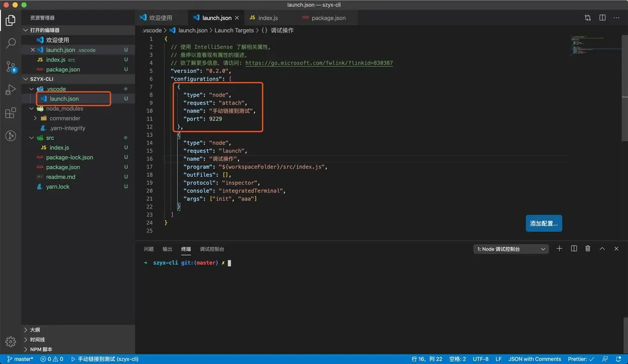
Task: Open the Run and Debug view
Action: [11, 90]
